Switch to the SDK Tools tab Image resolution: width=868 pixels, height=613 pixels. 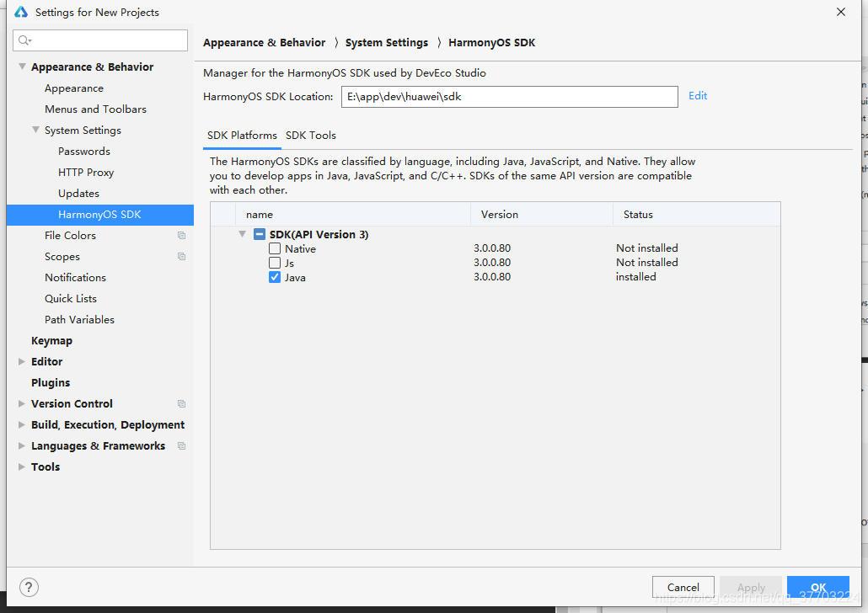click(x=311, y=136)
